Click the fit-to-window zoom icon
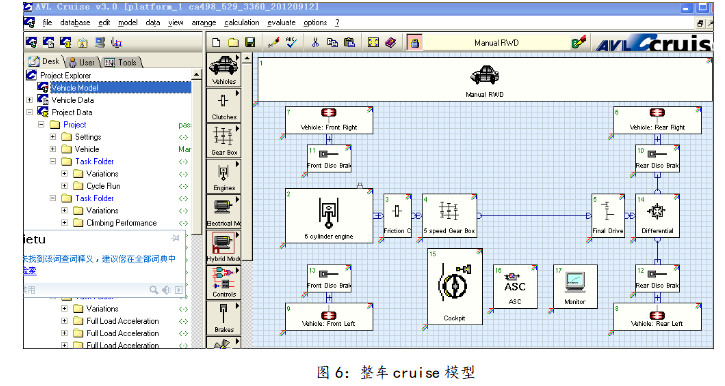 pyautogui.click(x=373, y=43)
